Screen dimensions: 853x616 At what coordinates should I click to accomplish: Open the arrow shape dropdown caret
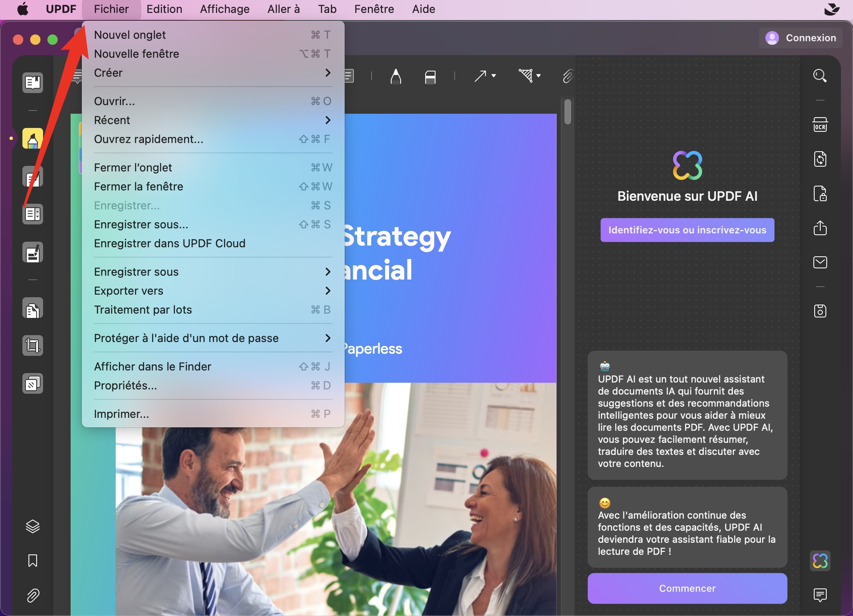point(494,76)
